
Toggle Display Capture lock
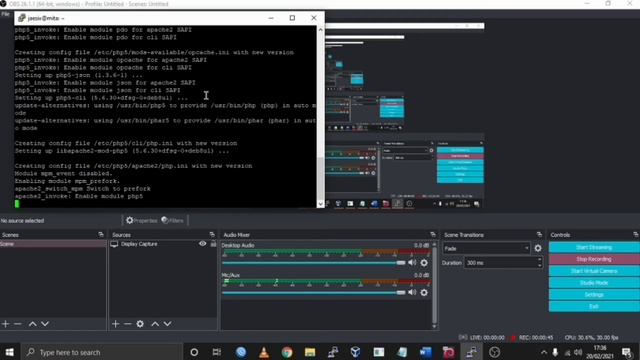pyautogui.click(x=213, y=244)
